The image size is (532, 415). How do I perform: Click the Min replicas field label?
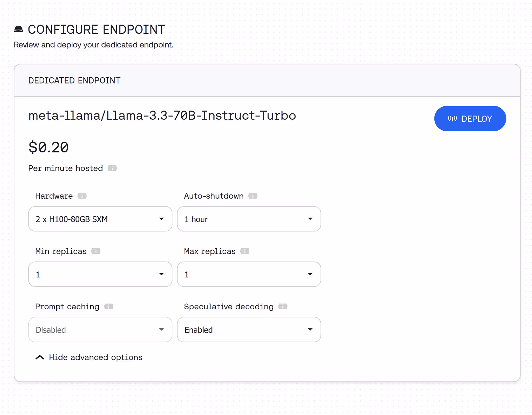pyautogui.click(x=61, y=251)
